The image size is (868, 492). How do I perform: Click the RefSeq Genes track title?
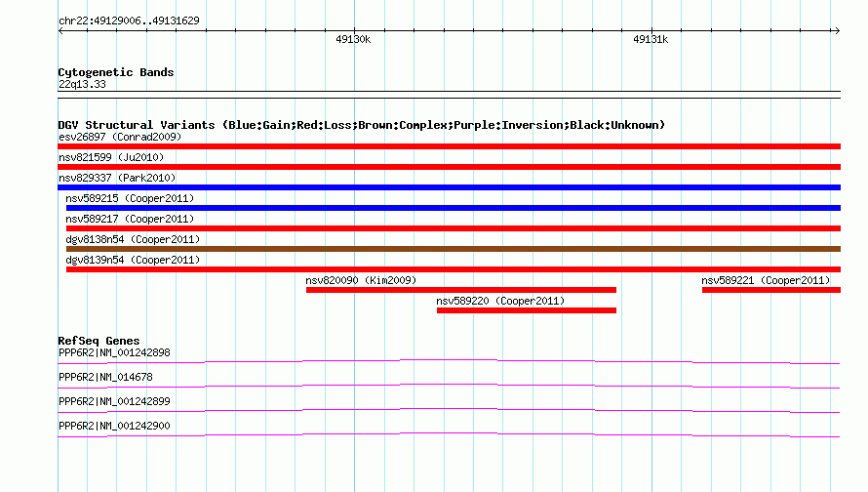tap(99, 341)
